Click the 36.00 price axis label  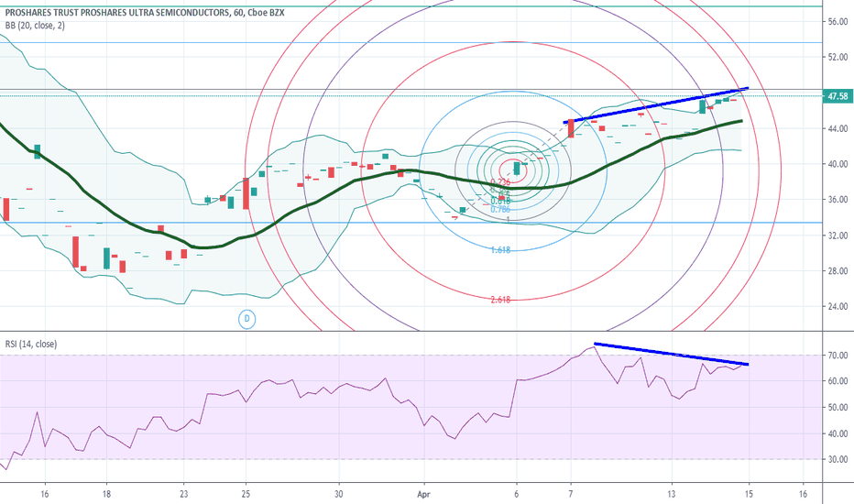(x=838, y=200)
